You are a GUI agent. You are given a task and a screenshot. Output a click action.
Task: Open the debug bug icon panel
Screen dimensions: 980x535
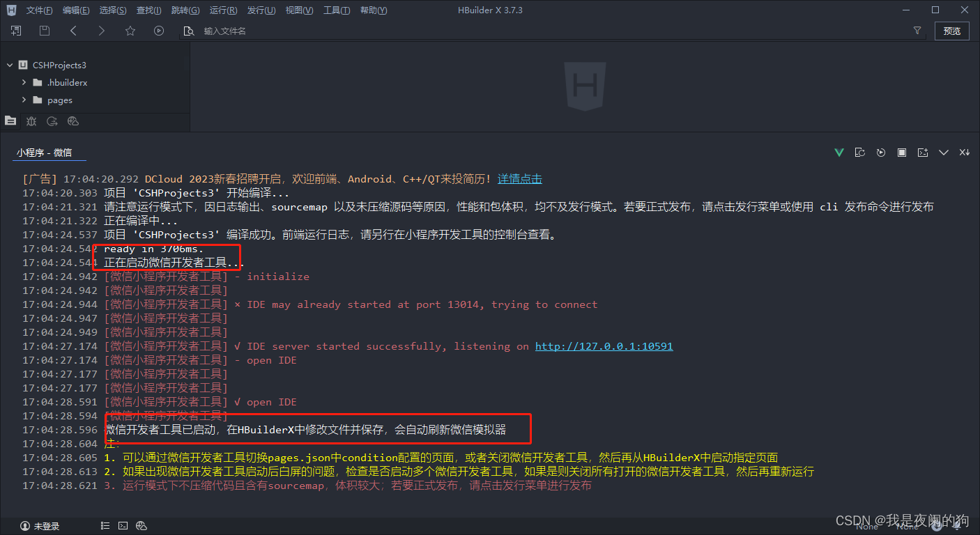coord(31,121)
